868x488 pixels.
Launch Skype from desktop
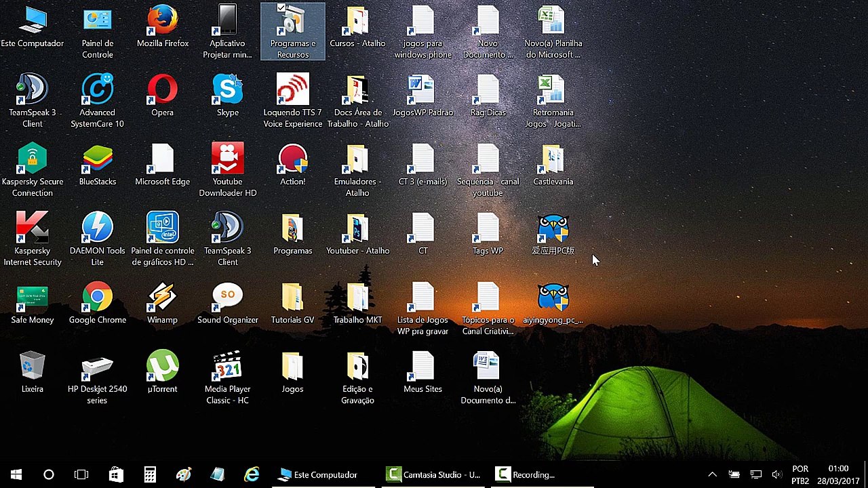(227, 96)
